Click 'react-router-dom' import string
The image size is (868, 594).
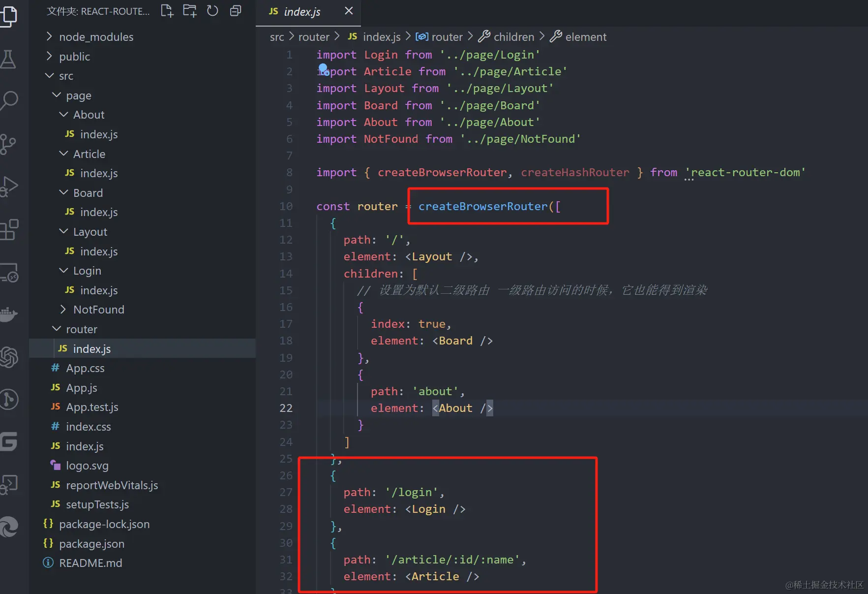click(x=745, y=172)
